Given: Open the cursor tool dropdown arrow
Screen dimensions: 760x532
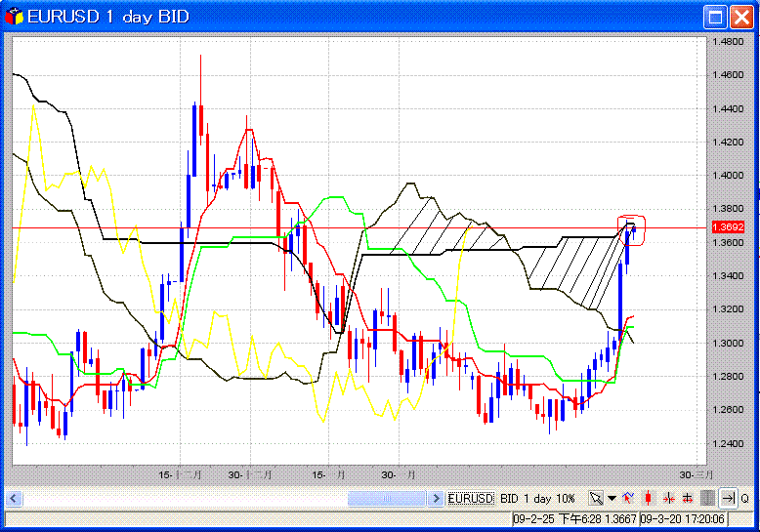Looking at the screenshot, I should (x=612, y=498).
